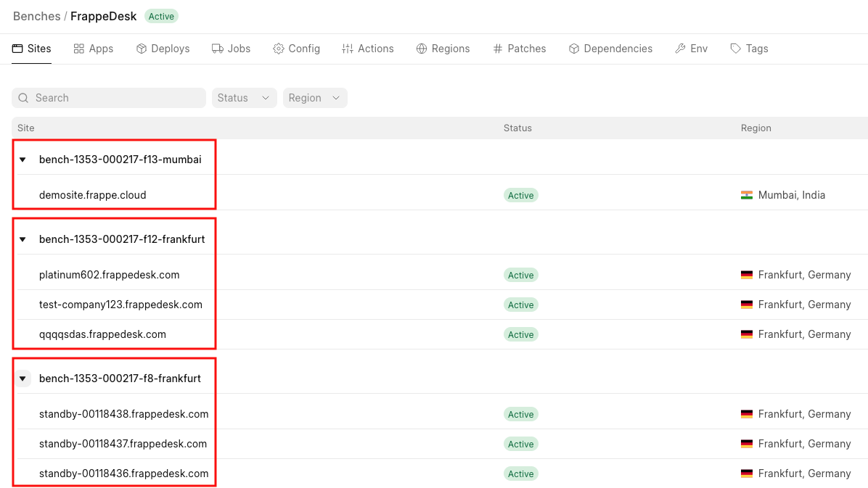Click the India flag for demosite.frappe.cloud
868x488 pixels.
pyautogui.click(x=747, y=195)
